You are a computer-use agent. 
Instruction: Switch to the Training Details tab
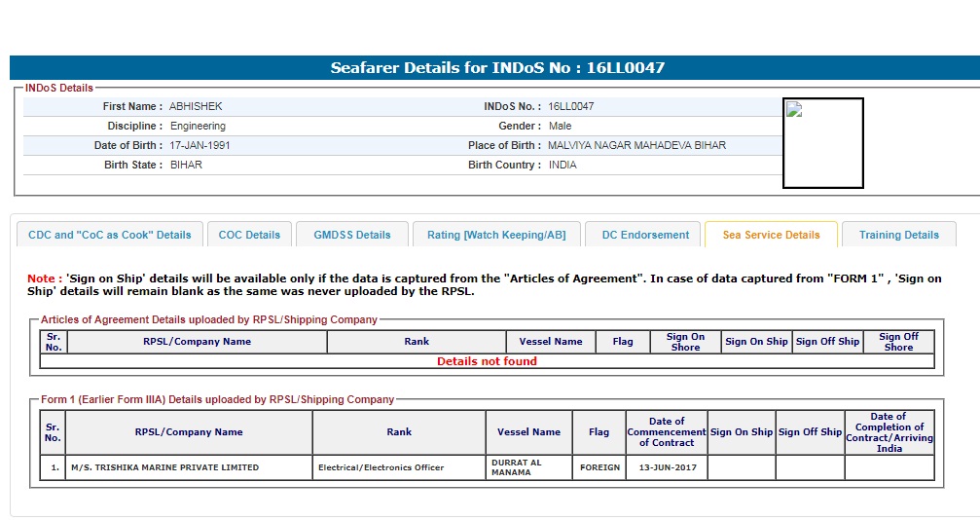(x=898, y=235)
